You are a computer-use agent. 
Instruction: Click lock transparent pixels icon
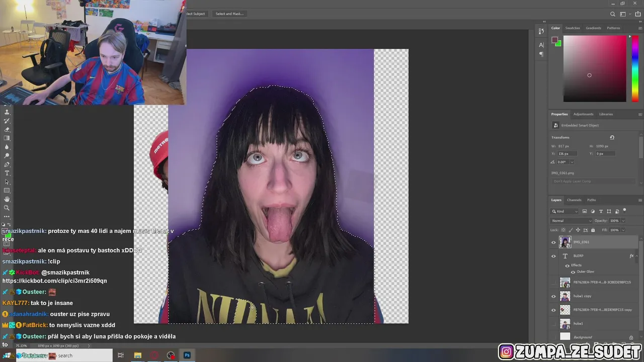(x=563, y=230)
